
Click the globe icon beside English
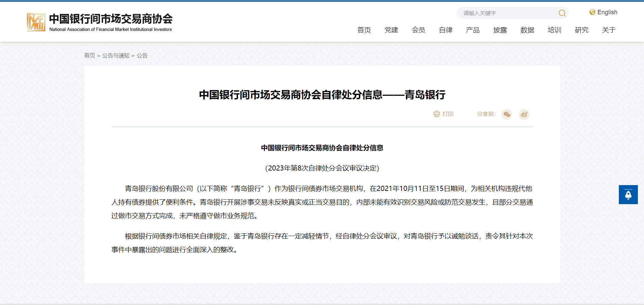tap(592, 12)
